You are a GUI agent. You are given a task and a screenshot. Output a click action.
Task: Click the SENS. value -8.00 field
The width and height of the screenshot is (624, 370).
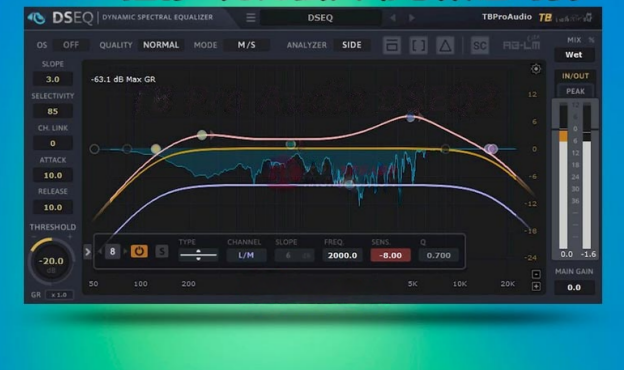click(390, 255)
